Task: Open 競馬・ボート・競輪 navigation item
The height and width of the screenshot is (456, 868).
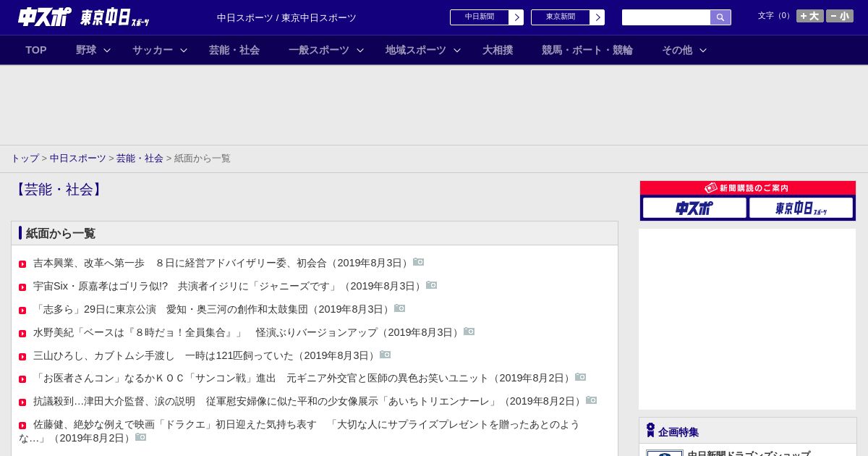Action: pos(587,50)
